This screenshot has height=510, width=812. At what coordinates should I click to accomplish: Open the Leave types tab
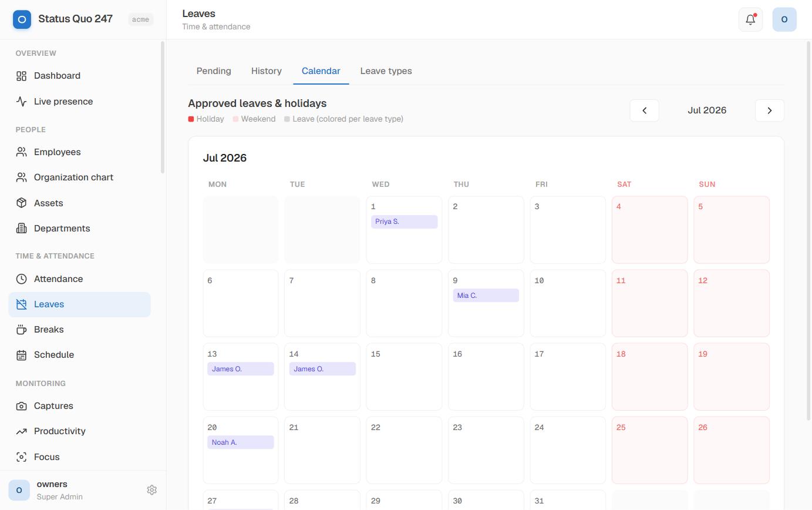coord(386,71)
